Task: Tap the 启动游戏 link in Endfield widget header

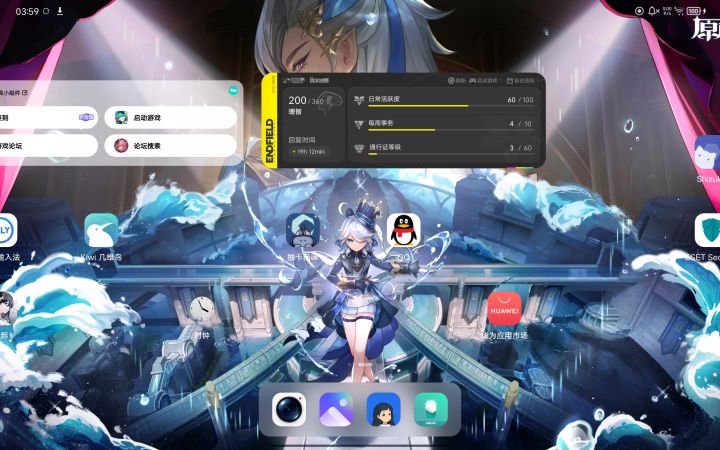Action: pyautogui.click(x=484, y=80)
